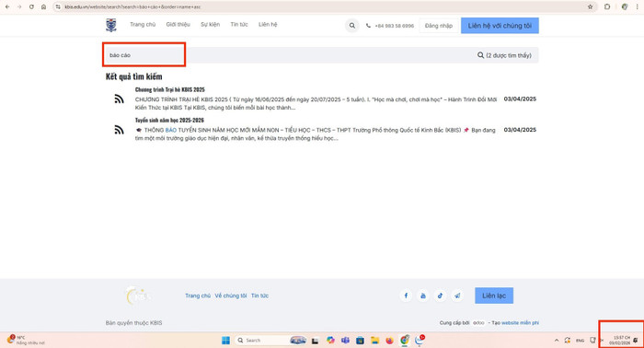Open the Giới thiệu menu item

[x=178, y=25]
